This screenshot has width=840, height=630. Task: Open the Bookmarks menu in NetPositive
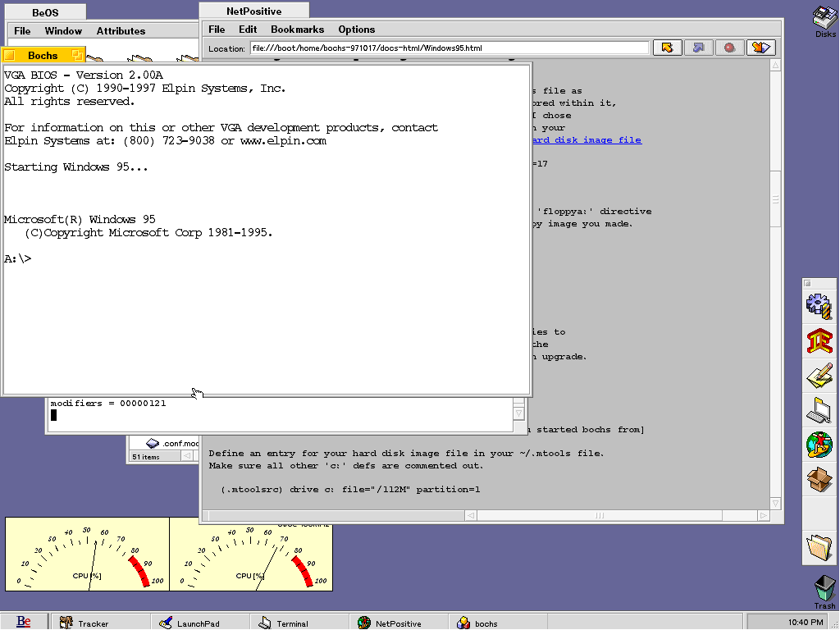(x=297, y=30)
